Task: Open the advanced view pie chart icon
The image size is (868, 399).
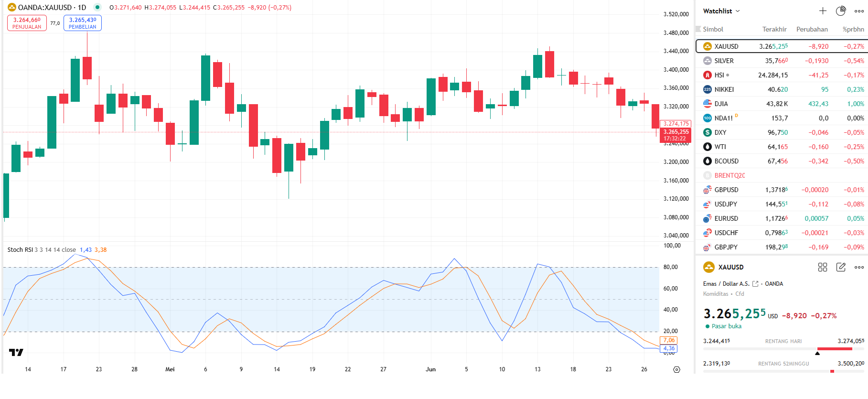Action: pos(841,11)
